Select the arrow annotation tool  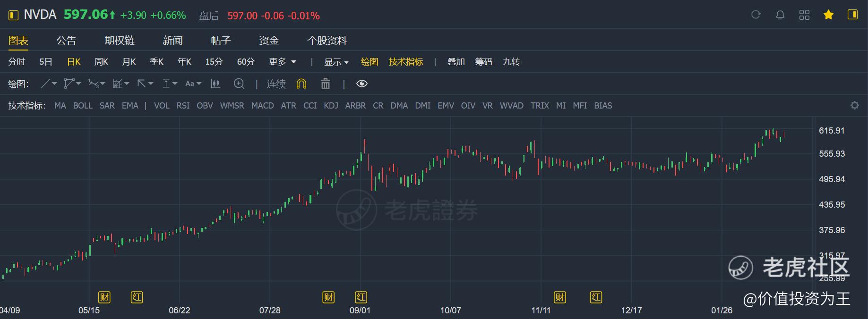141,84
